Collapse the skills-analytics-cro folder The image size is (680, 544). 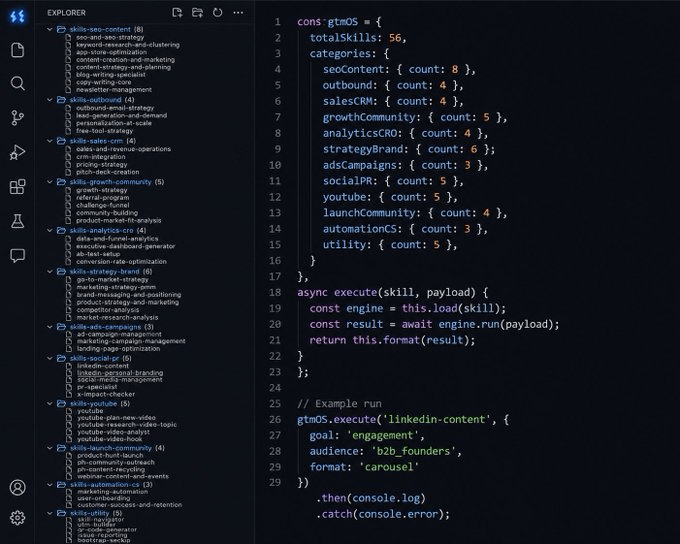pos(49,230)
